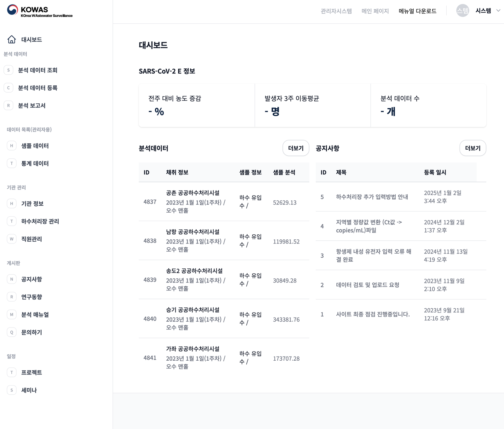Click the KOWAS logo emblem
Viewport: 504px width, 429px height.
13,10
